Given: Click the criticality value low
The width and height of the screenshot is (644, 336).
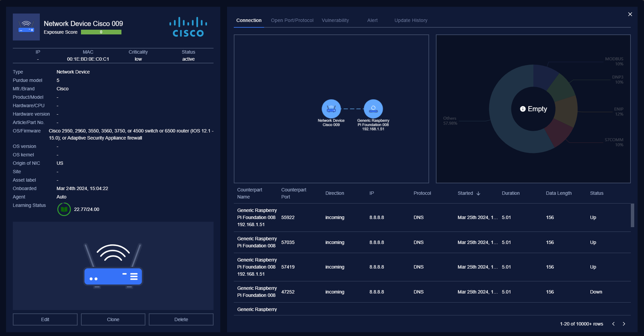Looking at the screenshot, I should [x=138, y=59].
